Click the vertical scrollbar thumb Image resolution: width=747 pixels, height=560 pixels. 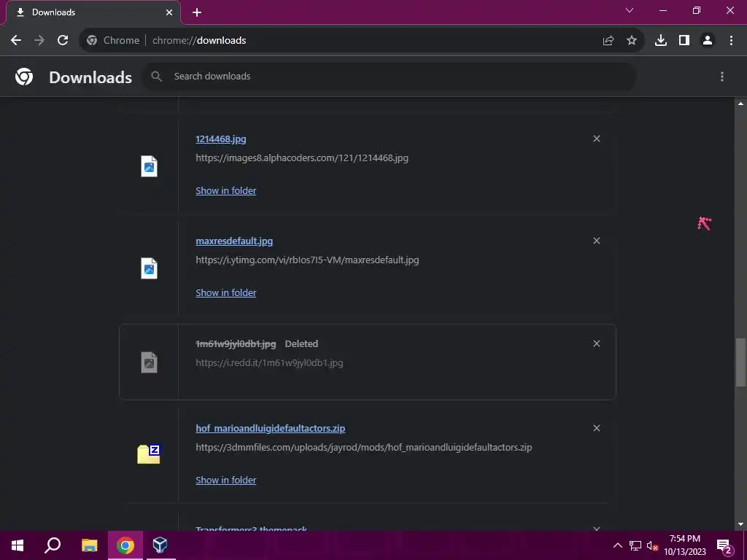(x=740, y=363)
